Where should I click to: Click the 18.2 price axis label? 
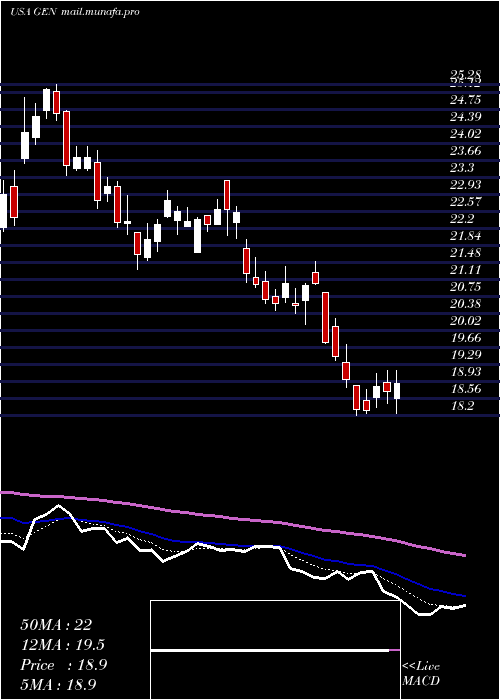coord(462,405)
